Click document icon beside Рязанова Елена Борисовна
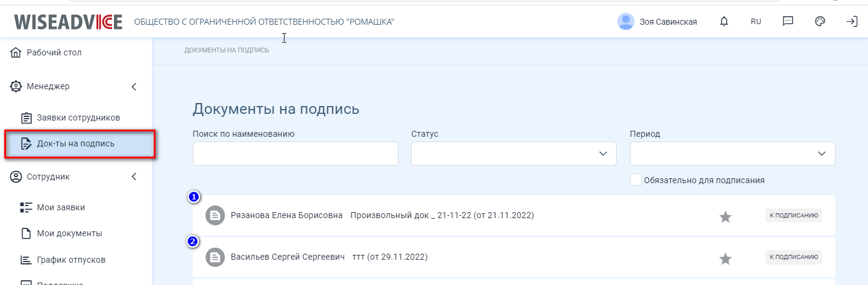 tap(214, 215)
